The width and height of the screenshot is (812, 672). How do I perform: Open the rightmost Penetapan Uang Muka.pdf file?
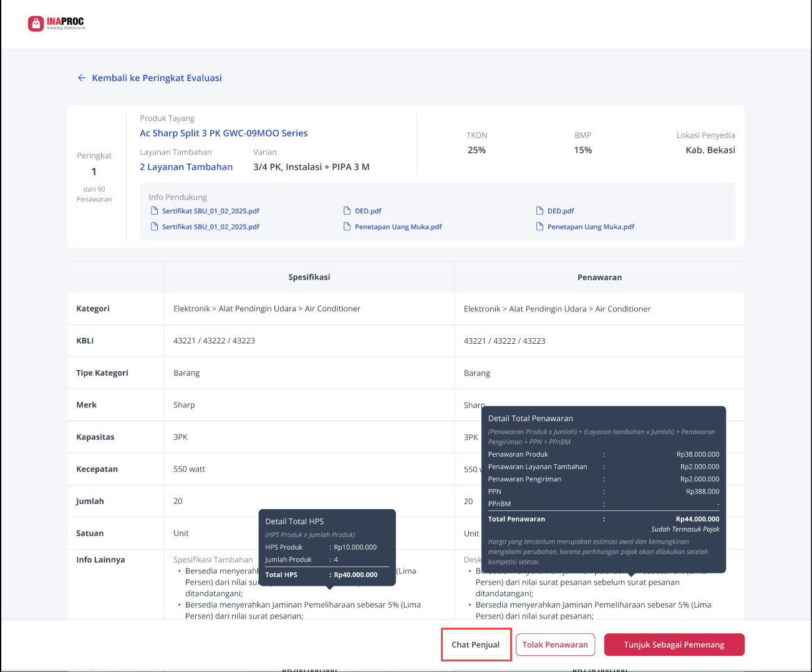[591, 226]
